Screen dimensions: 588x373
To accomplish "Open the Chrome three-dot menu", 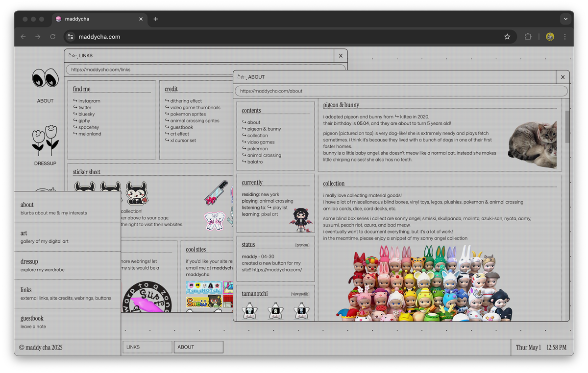I will [x=565, y=37].
